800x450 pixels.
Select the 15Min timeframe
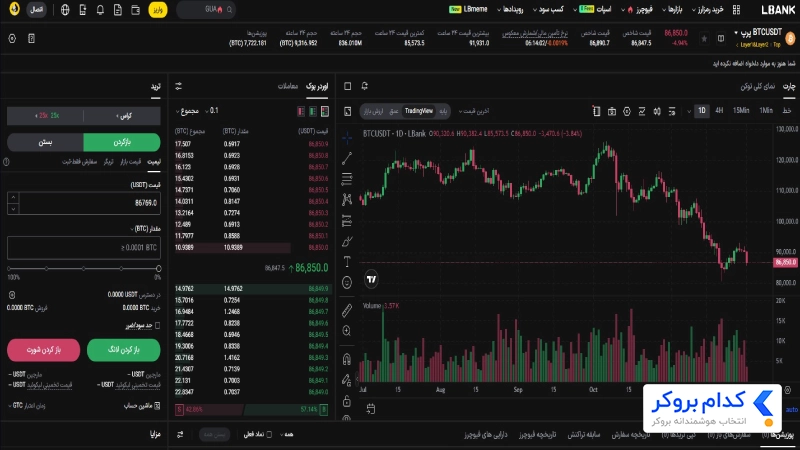741,111
